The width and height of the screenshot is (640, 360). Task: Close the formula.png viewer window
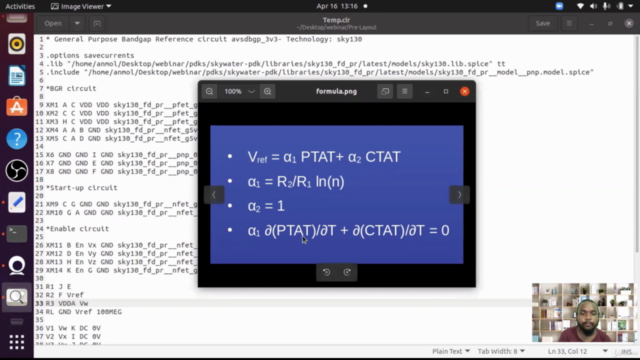(464, 91)
